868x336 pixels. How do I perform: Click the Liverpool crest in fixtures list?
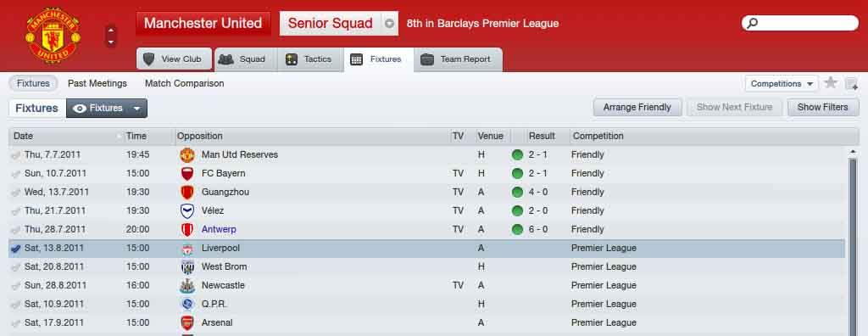(x=187, y=249)
